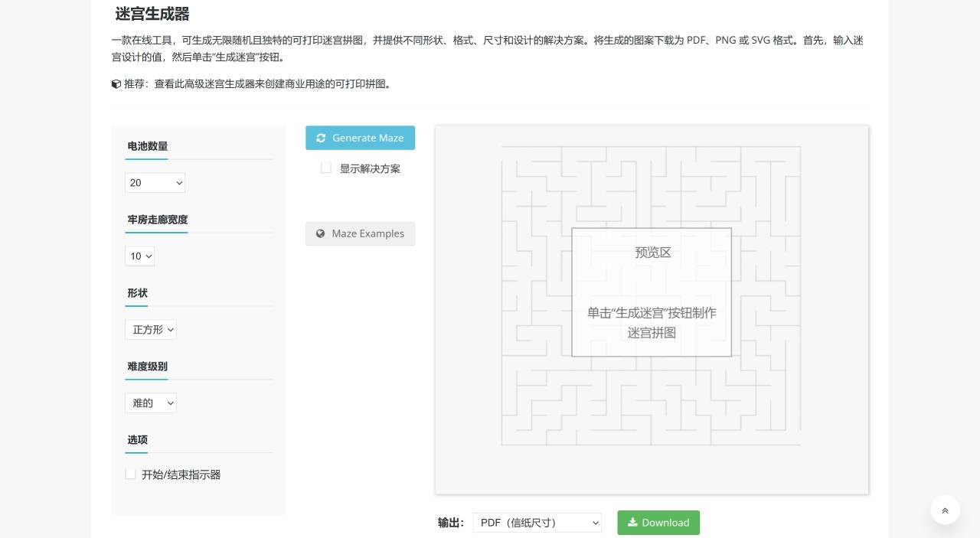
Task: Click the 迷宫生成器 page title
Action: [152, 15]
